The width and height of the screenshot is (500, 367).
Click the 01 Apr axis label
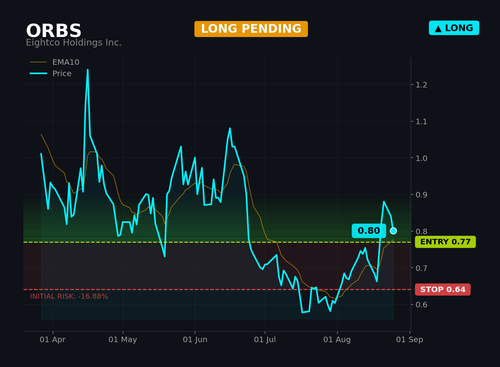click(x=52, y=340)
